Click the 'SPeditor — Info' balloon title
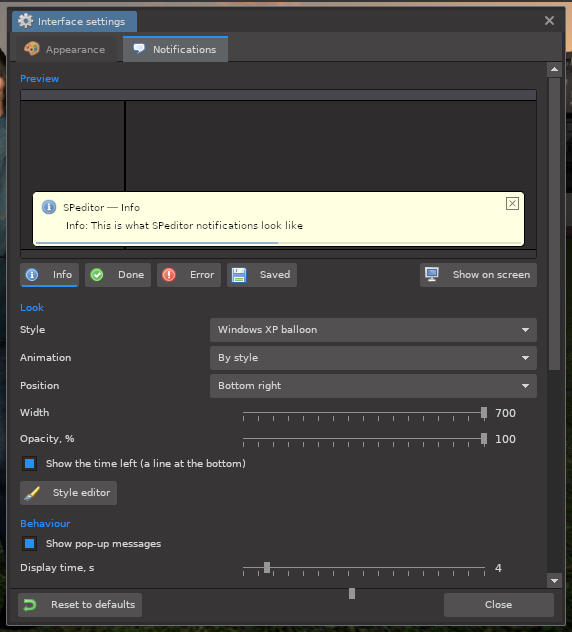Screen dimensions: 572x632 (x=102, y=208)
